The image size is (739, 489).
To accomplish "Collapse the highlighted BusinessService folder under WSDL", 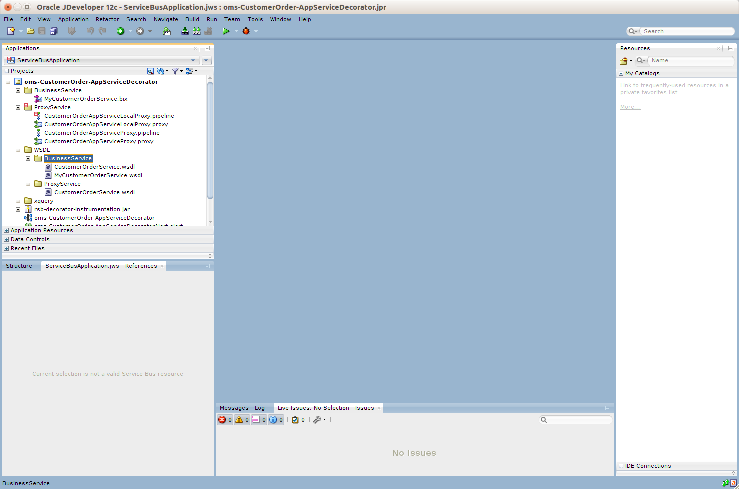I will pos(28,158).
